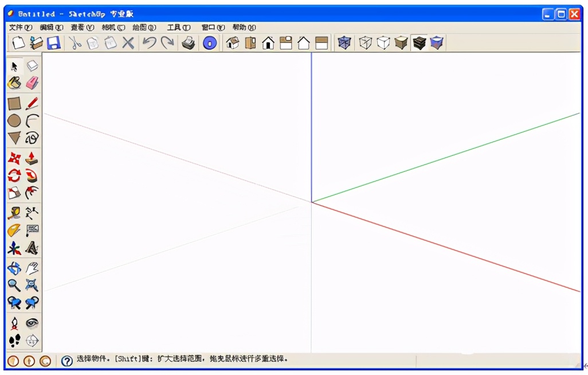Image resolution: width=588 pixels, height=375 pixels.
Task: Enable Hidden Line display mode
Action: (383, 43)
